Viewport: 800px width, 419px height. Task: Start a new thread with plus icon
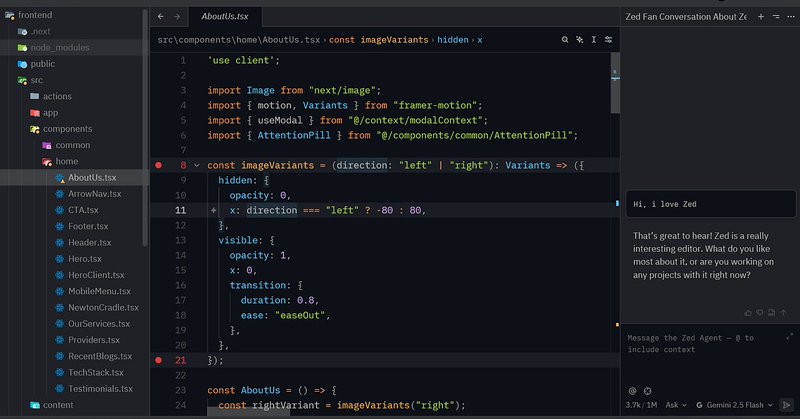pos(761,16)
